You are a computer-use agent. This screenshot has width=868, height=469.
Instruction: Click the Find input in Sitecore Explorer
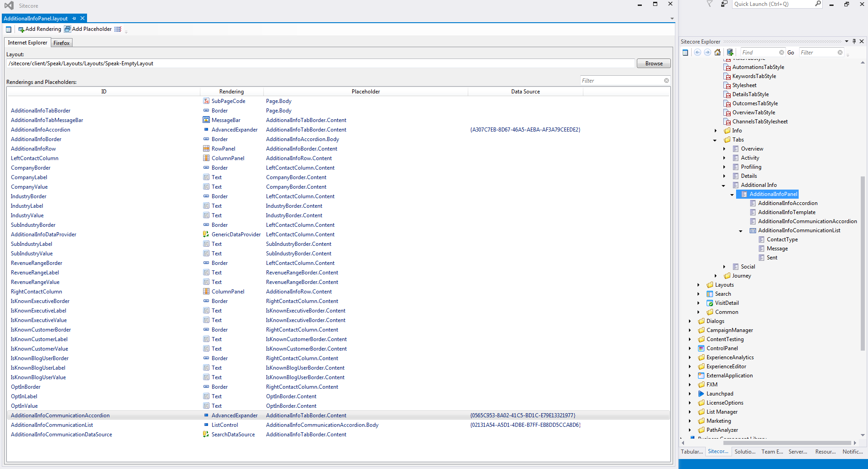coord(760,53)
